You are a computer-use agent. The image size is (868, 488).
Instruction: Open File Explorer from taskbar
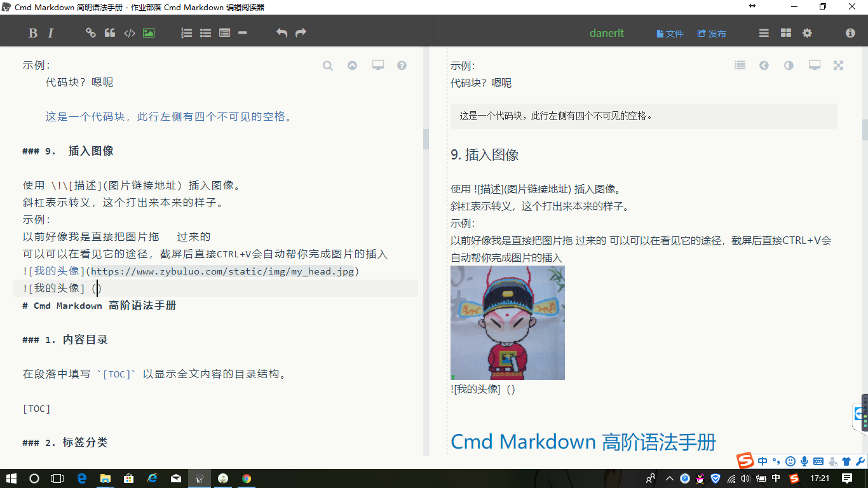point(105,478)
